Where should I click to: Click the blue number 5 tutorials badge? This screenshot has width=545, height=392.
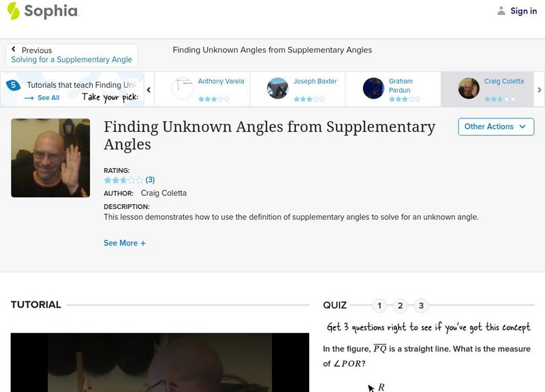coord(13,85)
